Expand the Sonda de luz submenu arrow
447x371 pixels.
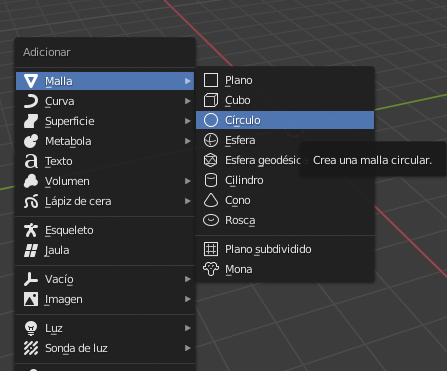(x=188, y=348)
